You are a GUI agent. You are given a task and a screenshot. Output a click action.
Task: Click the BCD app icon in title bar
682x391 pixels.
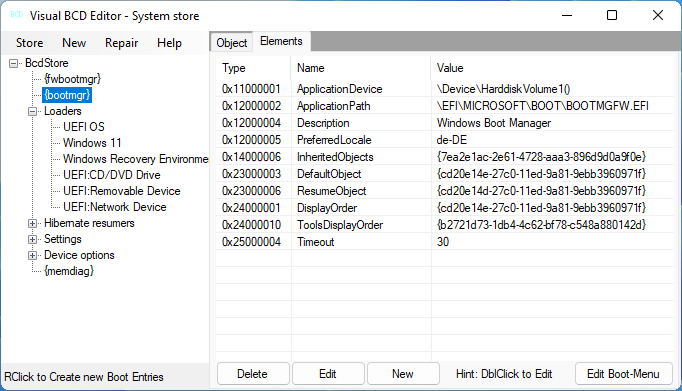[17, 15]
